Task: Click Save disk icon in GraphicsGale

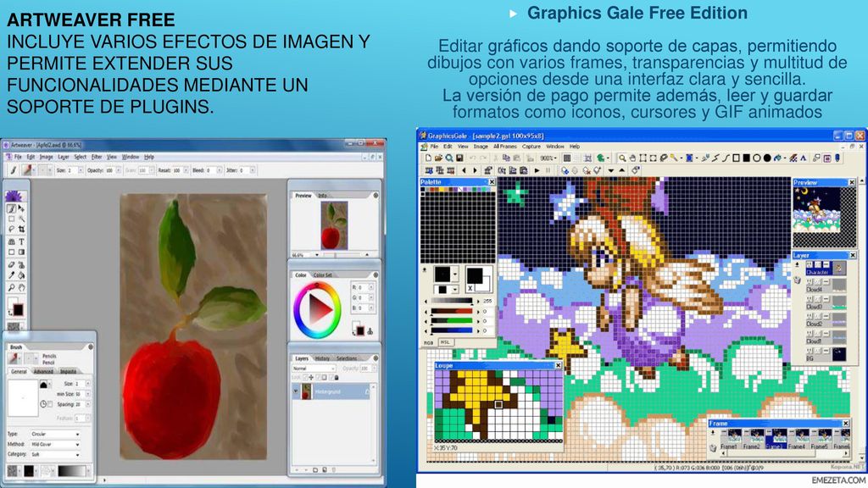Action: (x=459, y=158)
